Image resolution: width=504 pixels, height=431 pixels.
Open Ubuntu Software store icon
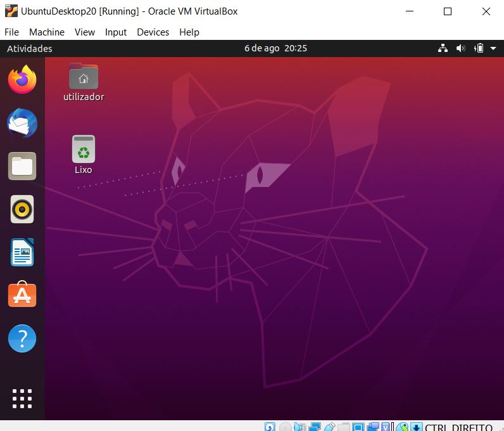(x=22, y=294)
